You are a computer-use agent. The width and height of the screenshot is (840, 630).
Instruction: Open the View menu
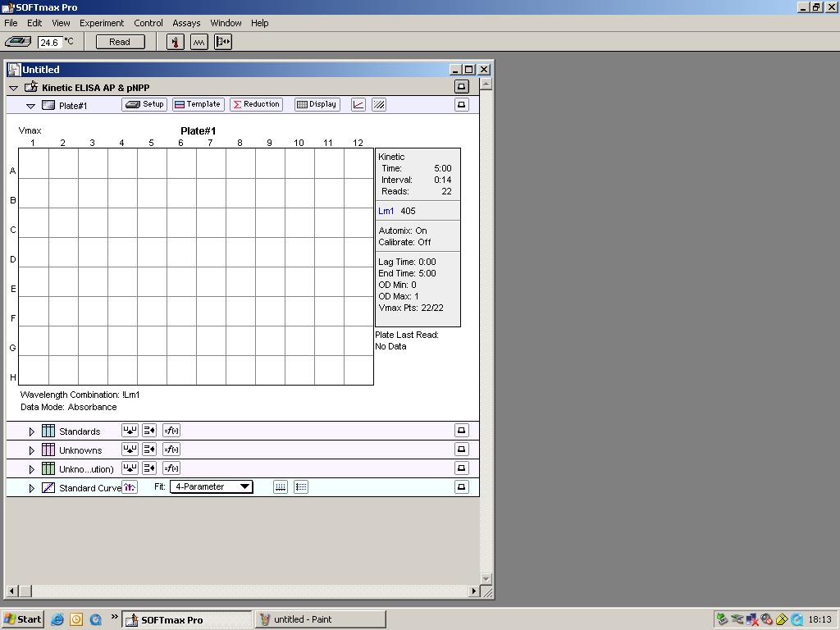[x=61, y=23]
